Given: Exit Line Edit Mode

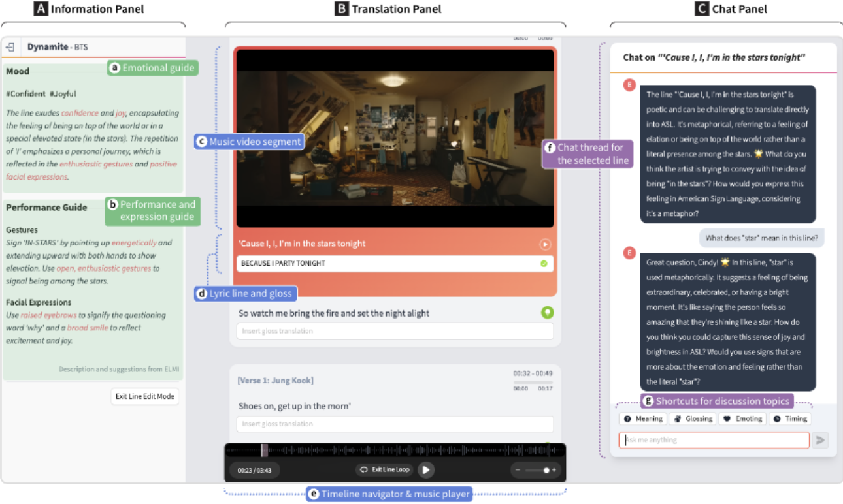Looking at the screenshot, I should [x=144, y=396].
